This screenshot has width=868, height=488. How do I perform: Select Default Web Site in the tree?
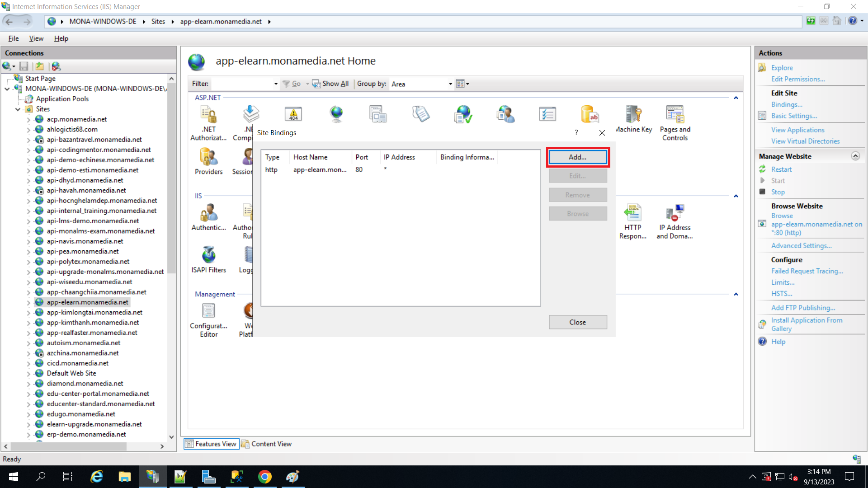(x=71, y=373)
